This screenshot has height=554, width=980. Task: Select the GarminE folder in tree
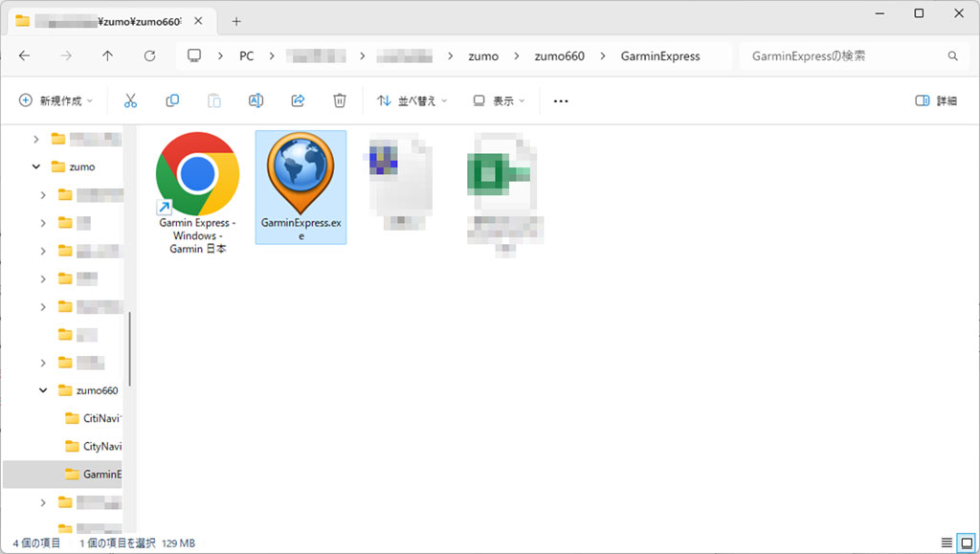click(93, 474)
